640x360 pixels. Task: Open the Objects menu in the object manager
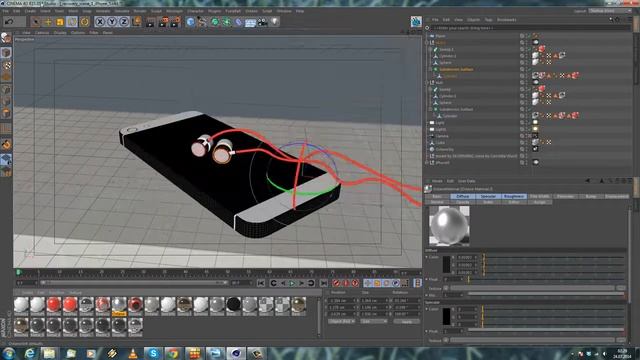click(x=473, y=20)
